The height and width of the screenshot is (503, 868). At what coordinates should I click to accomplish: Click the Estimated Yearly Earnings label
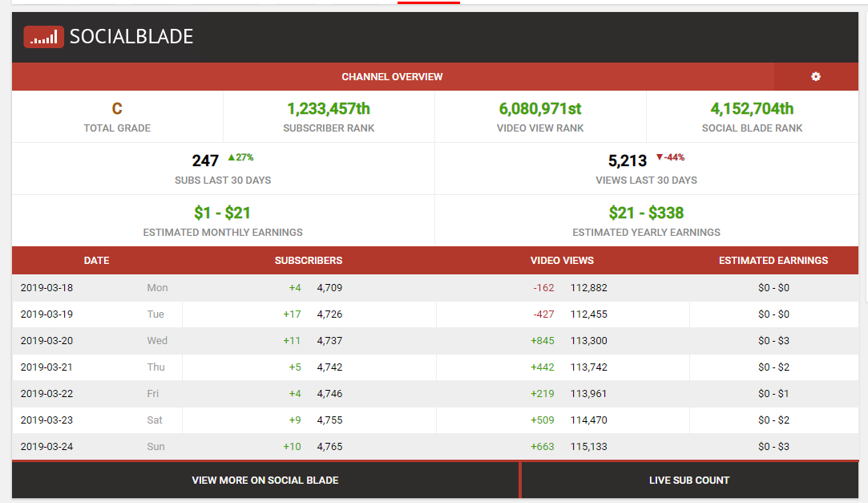point(646,232)
